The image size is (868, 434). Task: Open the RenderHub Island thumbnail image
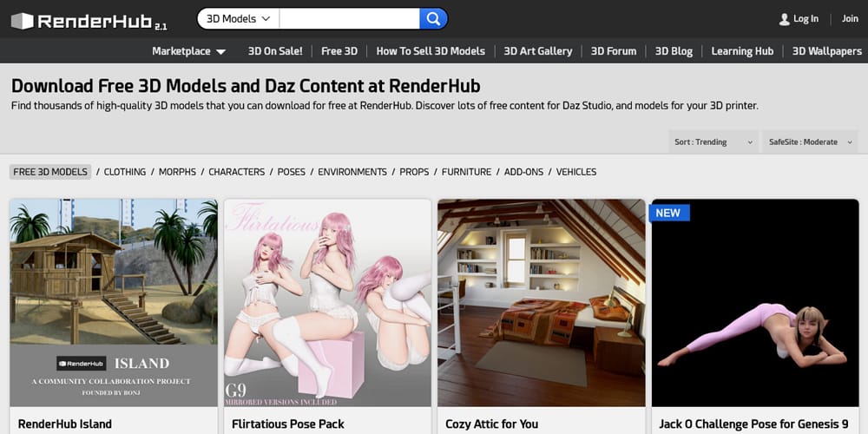[114, 303]
